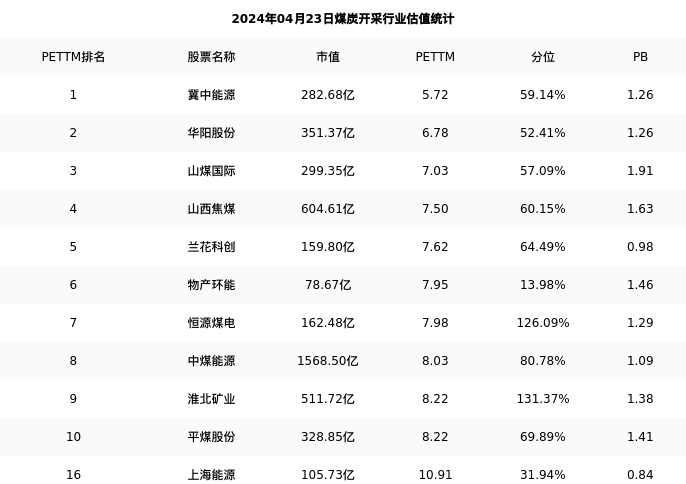Click the table title 煤炭开采行业估值统计
The width and height of the screenshot is (686, 484).
342,19
